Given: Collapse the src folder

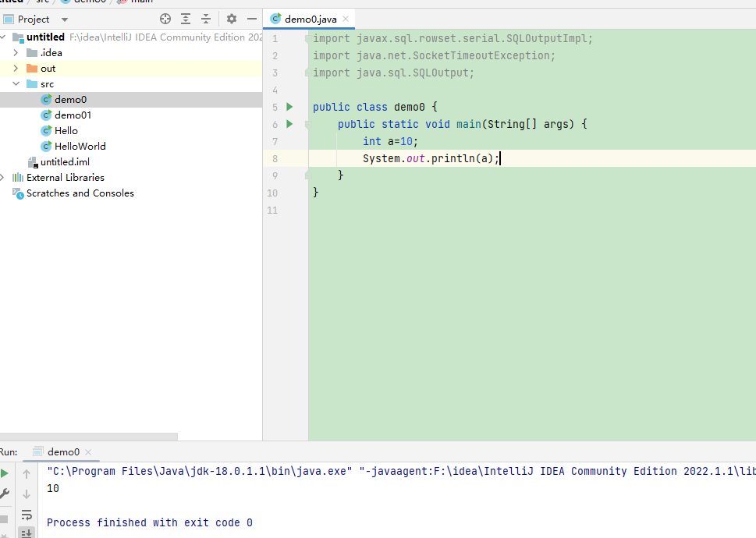Looking at the screenshot, I should (x=16, y=83).
